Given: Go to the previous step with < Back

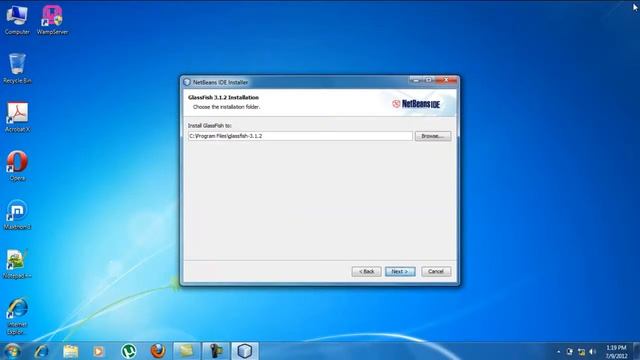Looking at the screenshot, I should 366,271.
